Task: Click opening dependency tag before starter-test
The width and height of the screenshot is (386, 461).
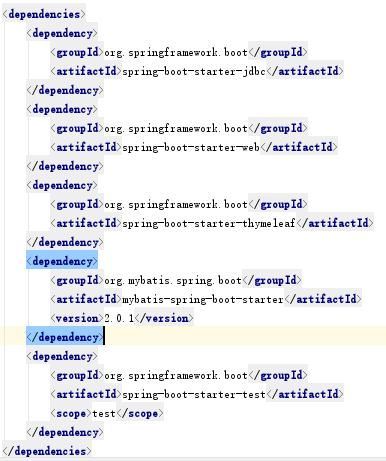Action: point(62,356)
